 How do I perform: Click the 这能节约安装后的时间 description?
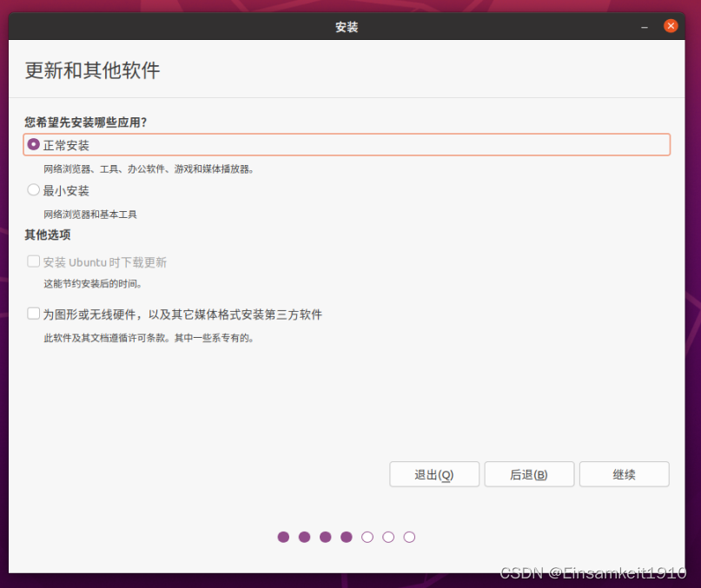93,284
